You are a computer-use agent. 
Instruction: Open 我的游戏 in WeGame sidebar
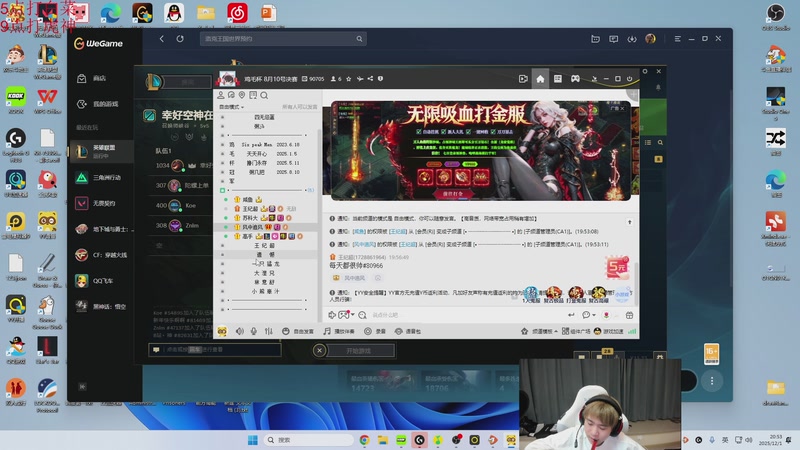[x=105, y=104]
